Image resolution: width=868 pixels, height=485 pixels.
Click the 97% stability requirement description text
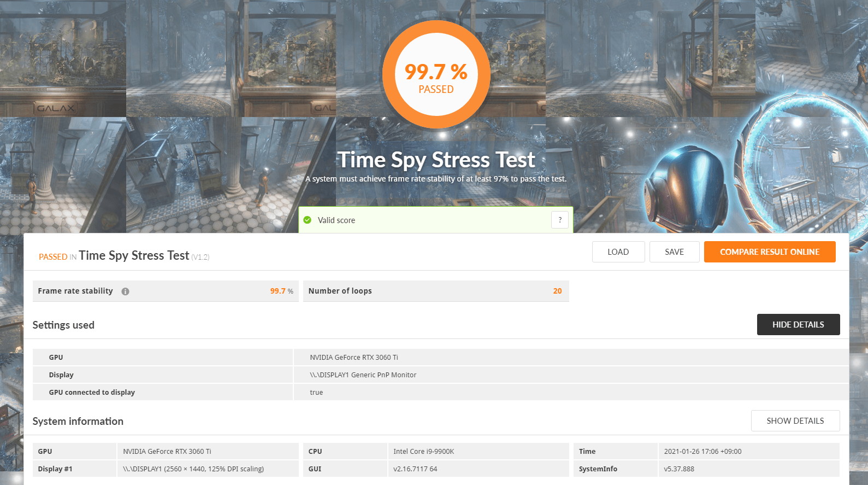pos(436,179)
